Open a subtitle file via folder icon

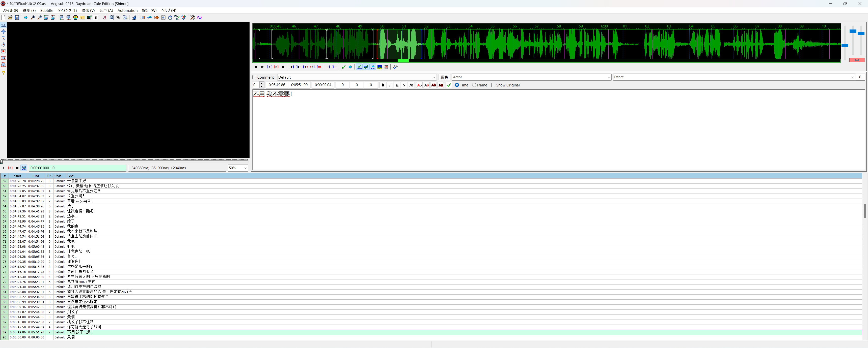pos(10,17)
